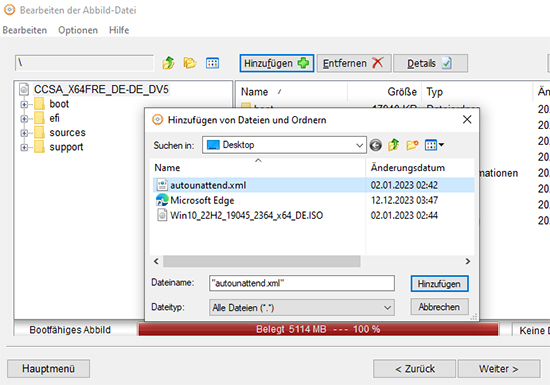
Task: Click Hinzufügen button in dialog
Action: pyautogui.click(x=439, y=284)
